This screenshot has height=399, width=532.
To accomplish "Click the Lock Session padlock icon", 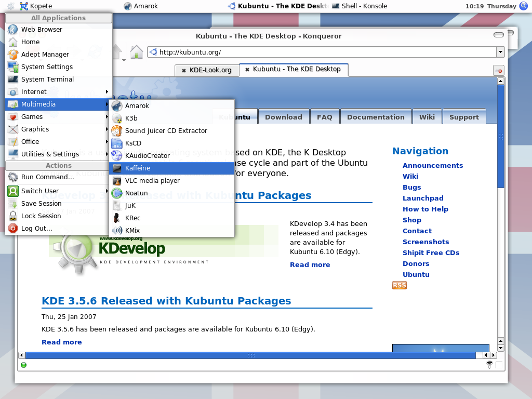I will [13, 216].
